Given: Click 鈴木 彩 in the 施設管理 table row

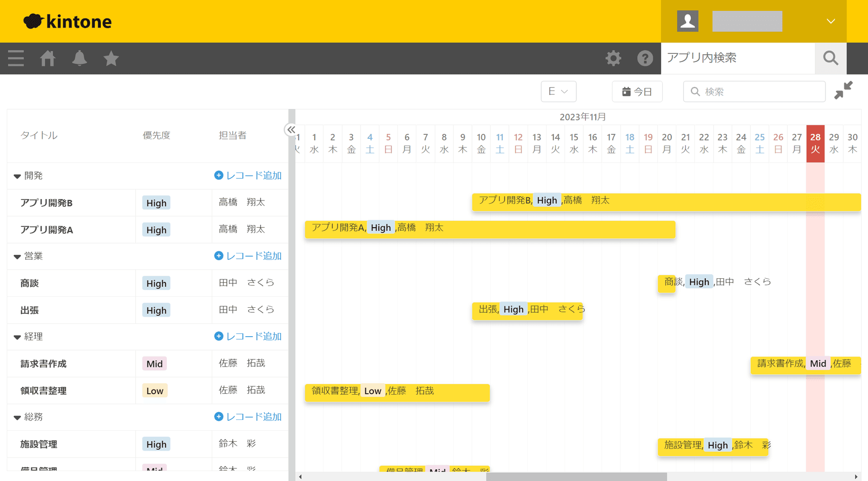Looking at the screenshot, I should pyautogui.click(x=237, y=443).
